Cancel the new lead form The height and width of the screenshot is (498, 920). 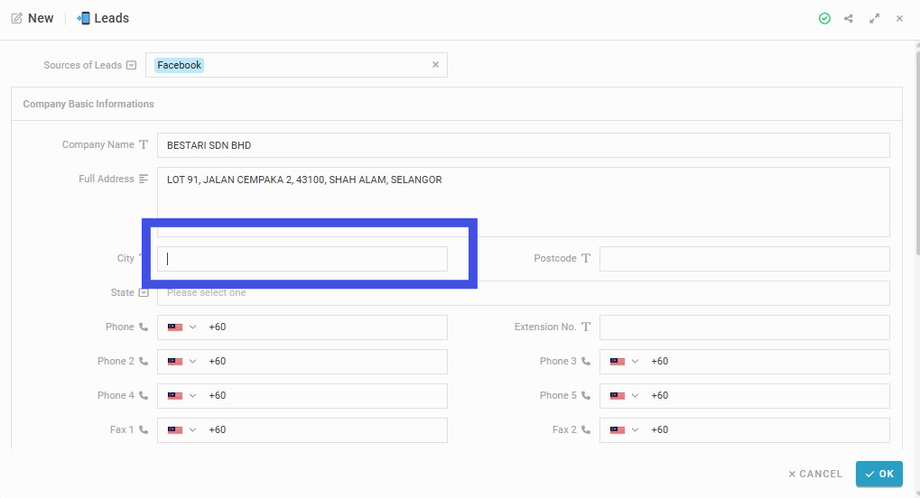(815, 474)
